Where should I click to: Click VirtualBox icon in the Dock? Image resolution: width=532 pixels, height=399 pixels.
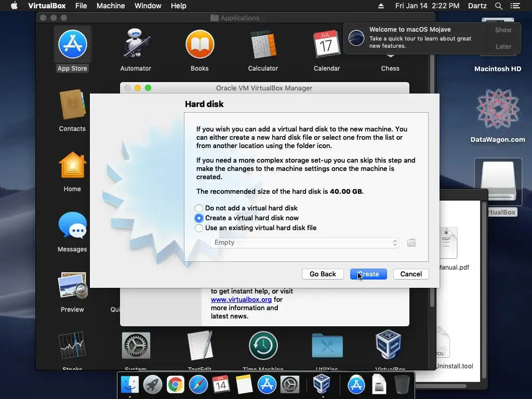tap(322, 384)
